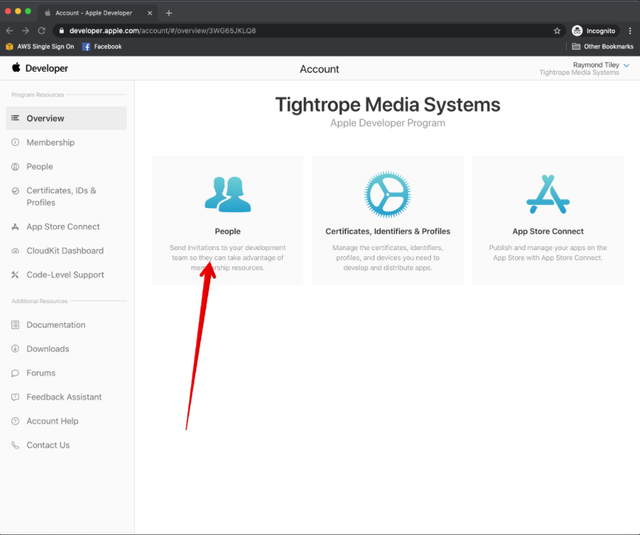Image resolution: width=640 pixels, height=535 pixels.
Task: Click the People card title
Action: pyautogui.click(x=228, y=231)
